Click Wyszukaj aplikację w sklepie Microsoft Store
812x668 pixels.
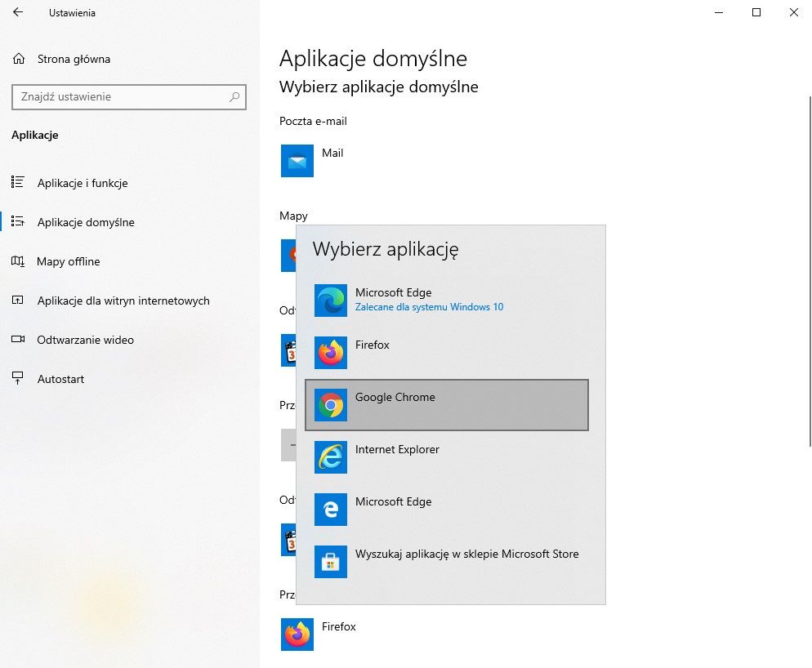click(x=447, y=562)
